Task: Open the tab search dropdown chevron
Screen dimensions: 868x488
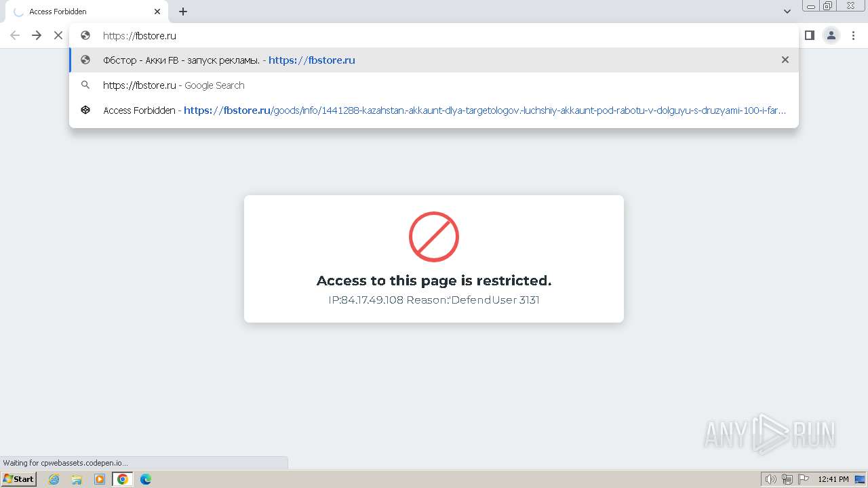Action: (787, 12)
